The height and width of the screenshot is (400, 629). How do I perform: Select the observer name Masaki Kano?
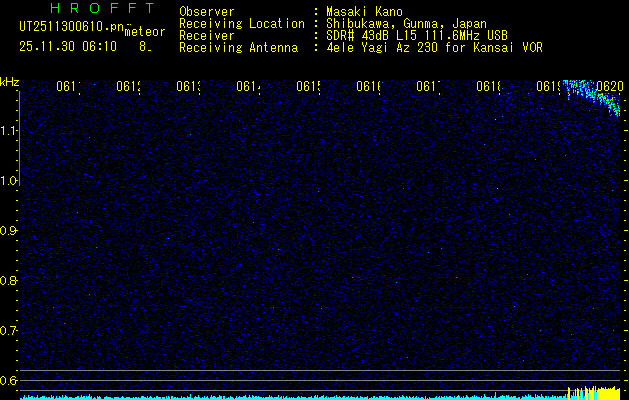[x=364, y=11]
